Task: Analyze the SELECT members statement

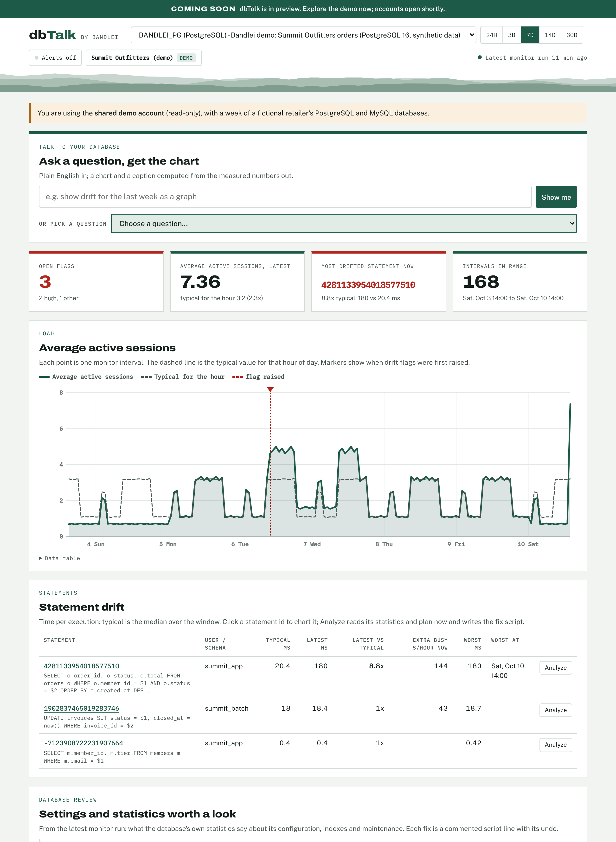Action: [556, 745]
